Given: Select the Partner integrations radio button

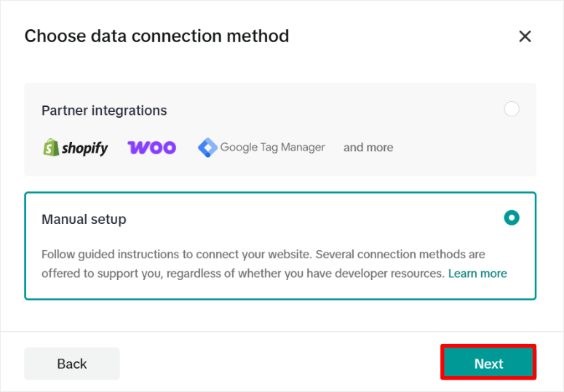Looking at the screenshot, I should tap(512, 109).
